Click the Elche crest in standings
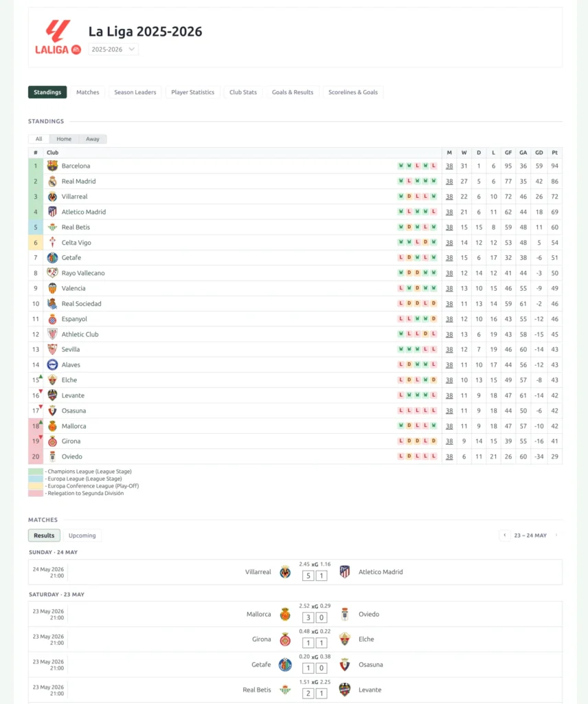The height and width of the screenshot is (704, 588). [x=52, y=379]
